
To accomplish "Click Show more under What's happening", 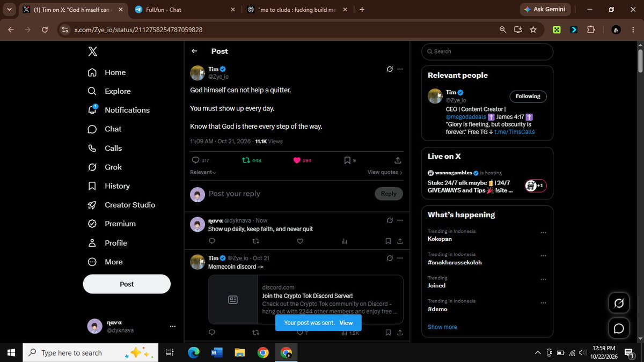I will pyautogui.click(x=442, y=327).
